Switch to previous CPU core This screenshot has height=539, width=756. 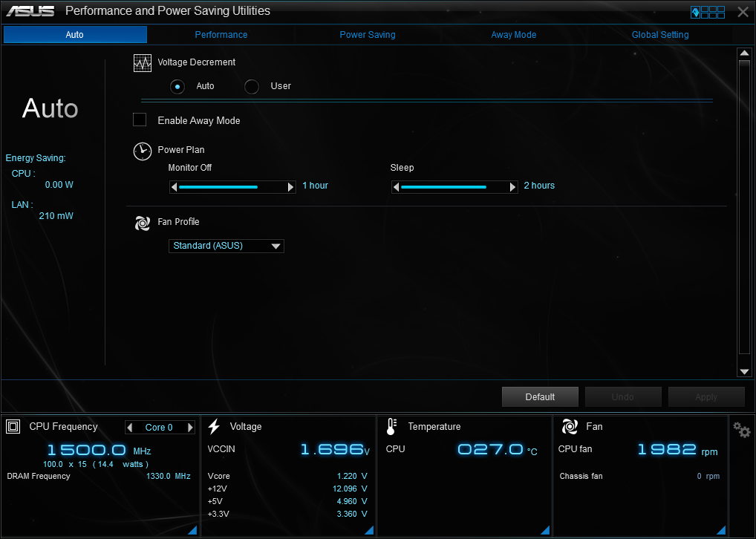(x=129, y=427)
